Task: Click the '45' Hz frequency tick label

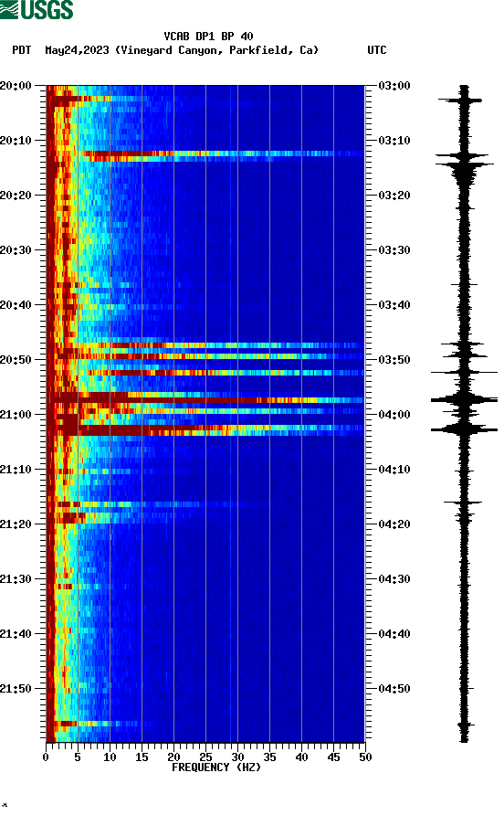Action: point(333,757)
